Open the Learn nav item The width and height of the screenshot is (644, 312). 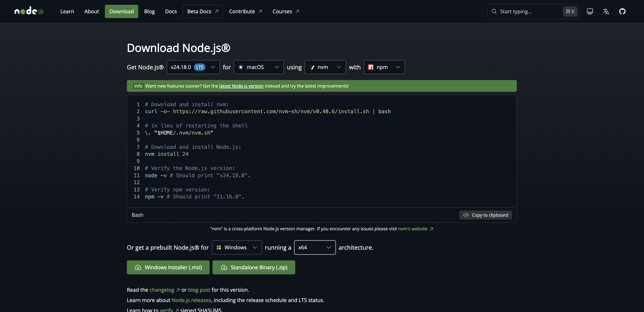pos(67,11)
